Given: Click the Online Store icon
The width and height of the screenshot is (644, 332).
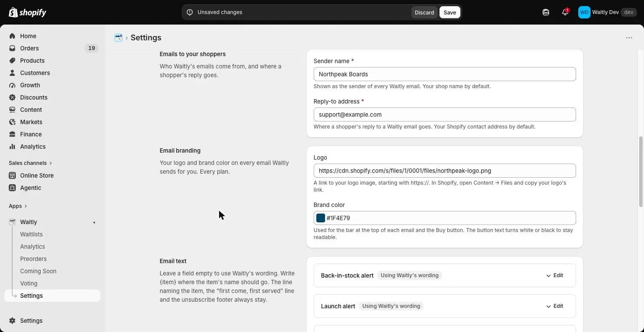Looking at the screenshot, I should tap(12, 175).
